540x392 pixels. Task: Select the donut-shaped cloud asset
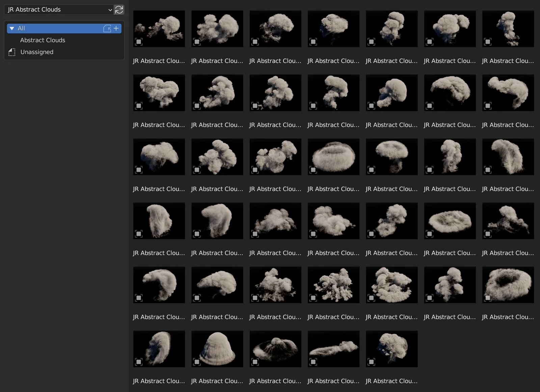coord(508,285)
